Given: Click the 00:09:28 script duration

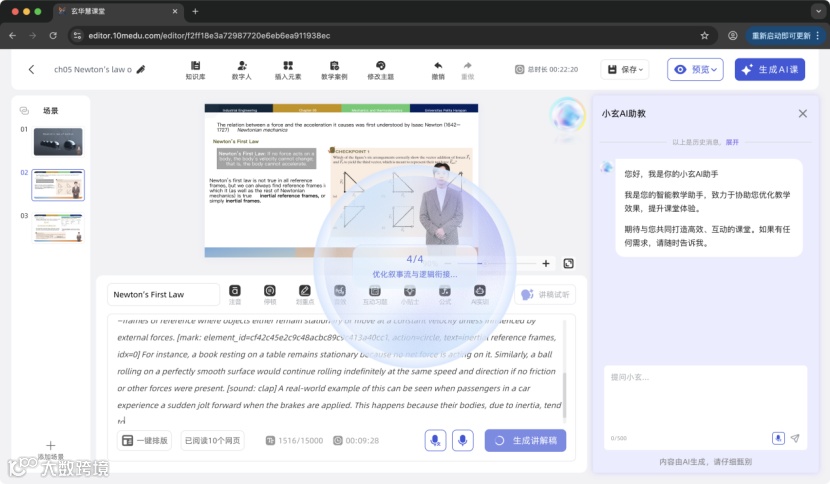Looking at the screenshot, I should pyautogui.click(x=356, y=440).
